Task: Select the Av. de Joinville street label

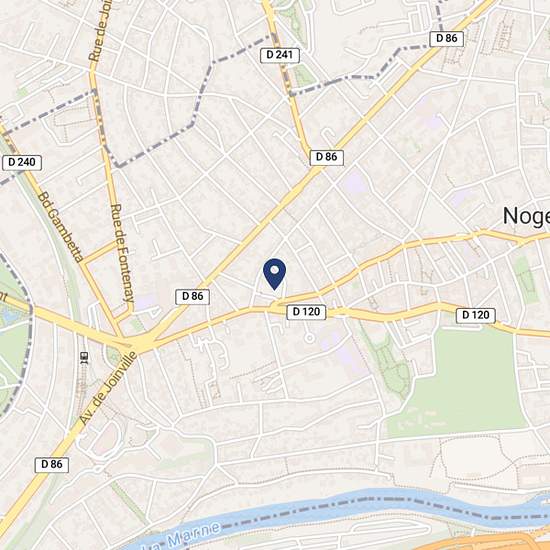Action: coord(108,388)
